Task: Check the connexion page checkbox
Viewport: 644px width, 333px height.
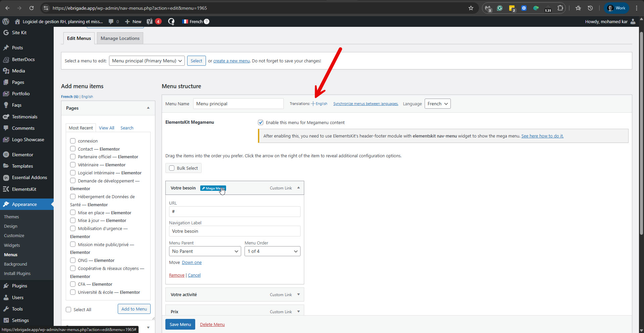Action: pyautogui.click(x=73, y=141)
